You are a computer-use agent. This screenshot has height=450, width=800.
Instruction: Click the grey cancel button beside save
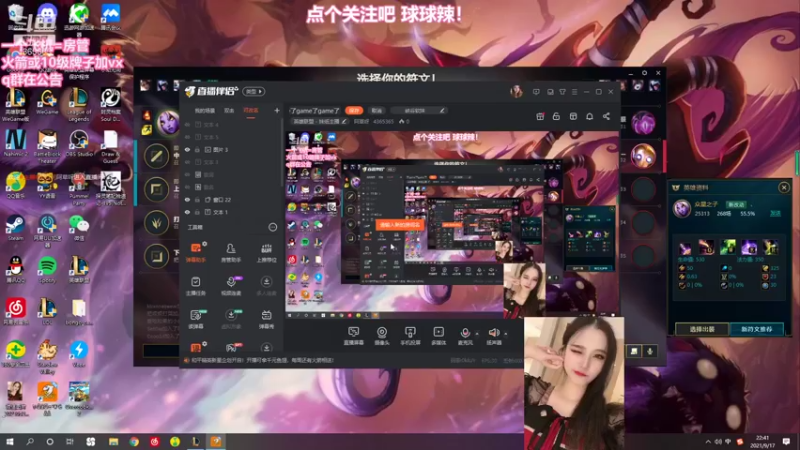377,110
